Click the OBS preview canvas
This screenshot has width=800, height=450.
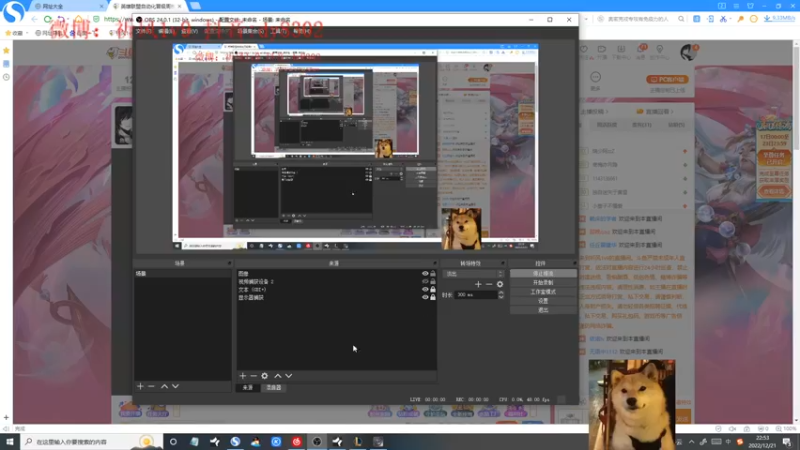[x=356, y=147]
